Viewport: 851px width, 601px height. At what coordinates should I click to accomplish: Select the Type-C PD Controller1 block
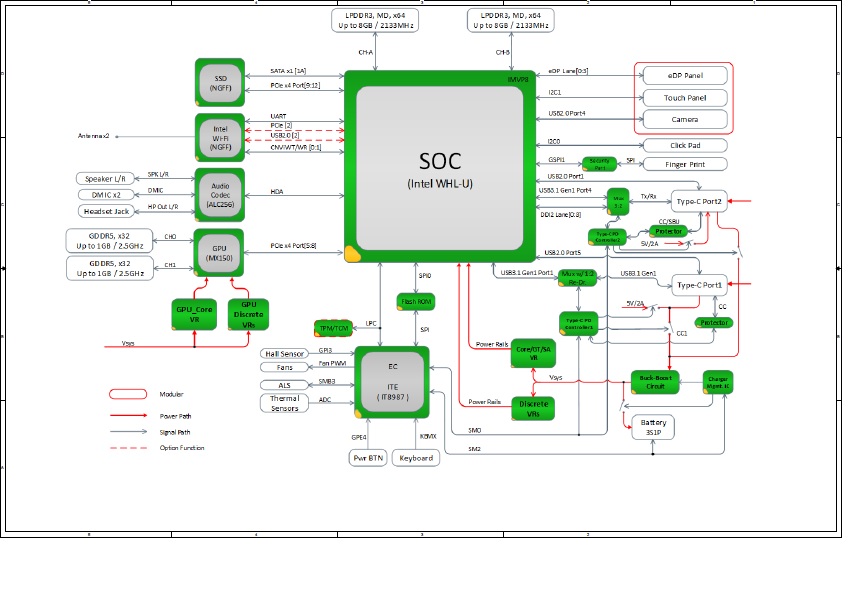point(579,324)
